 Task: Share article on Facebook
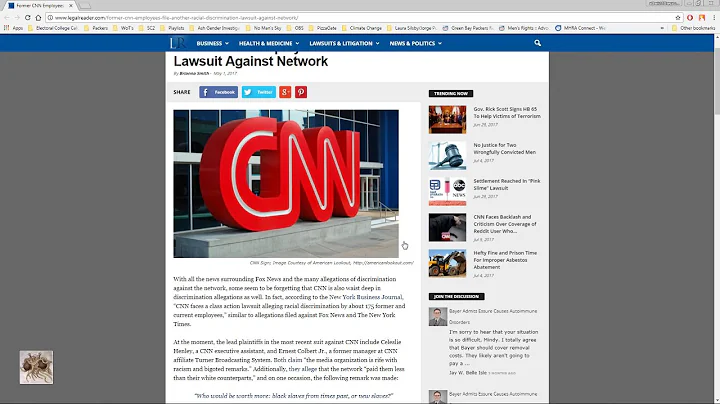point(219,92)
